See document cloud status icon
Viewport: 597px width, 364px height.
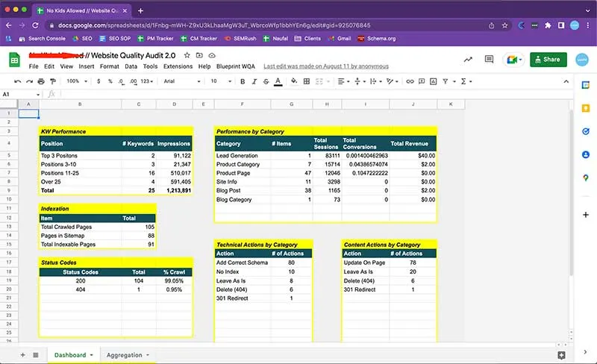coord(212,55)
